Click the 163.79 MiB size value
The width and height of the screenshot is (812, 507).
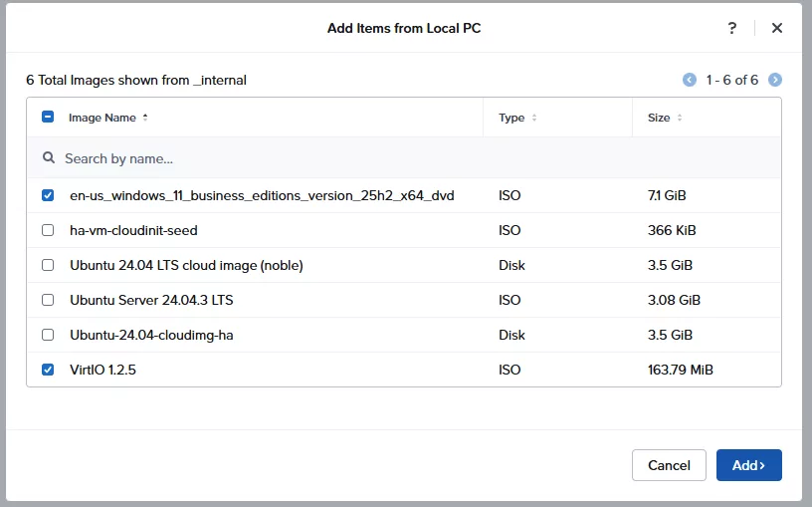(x=681, y=370)
